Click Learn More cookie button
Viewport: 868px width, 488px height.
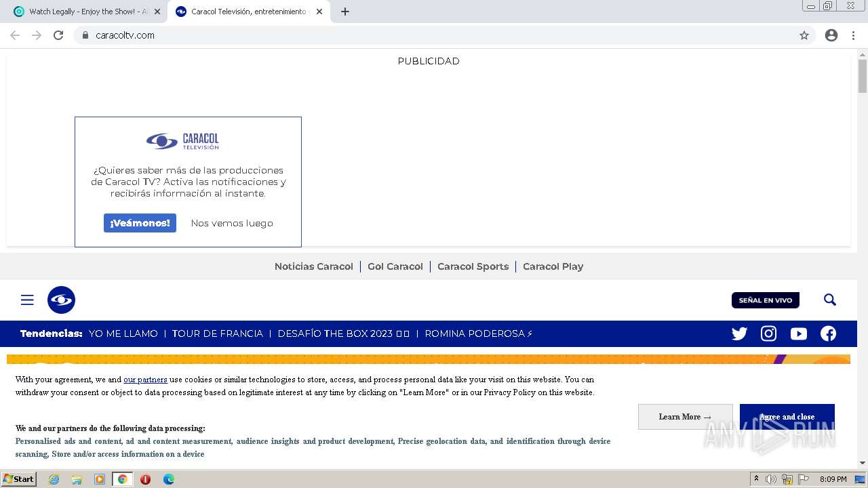(x=685, y=417)
